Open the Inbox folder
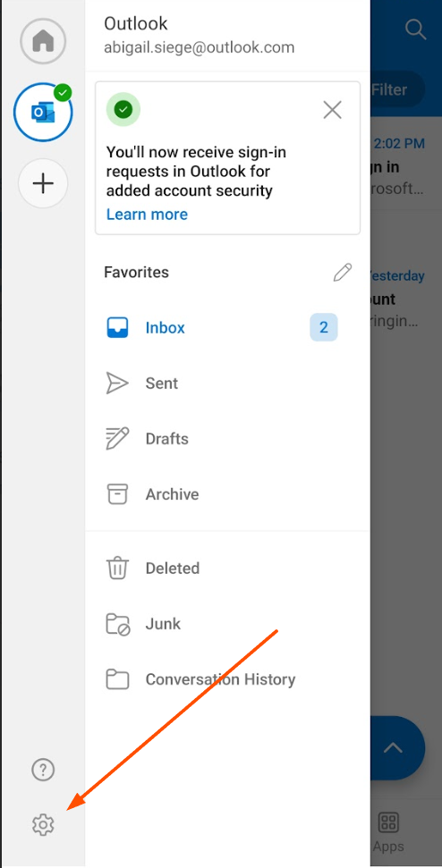Viewport: 442px width, 868px height. (227, 328)
